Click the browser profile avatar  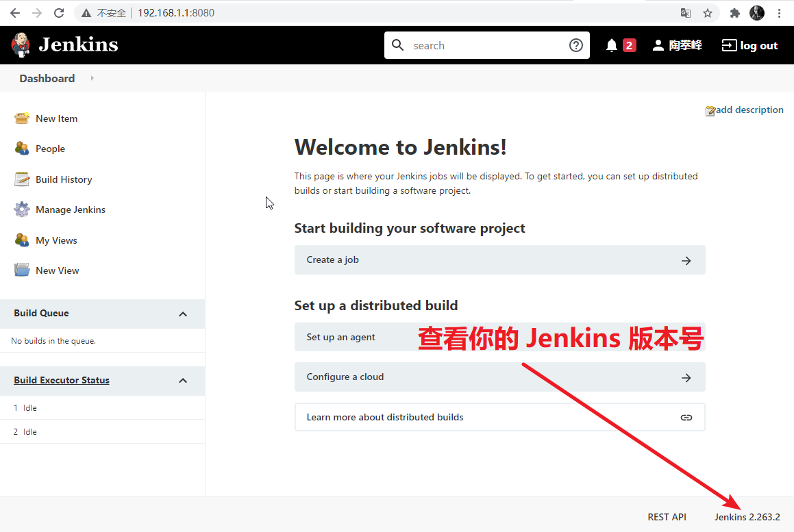click(757, 12)
